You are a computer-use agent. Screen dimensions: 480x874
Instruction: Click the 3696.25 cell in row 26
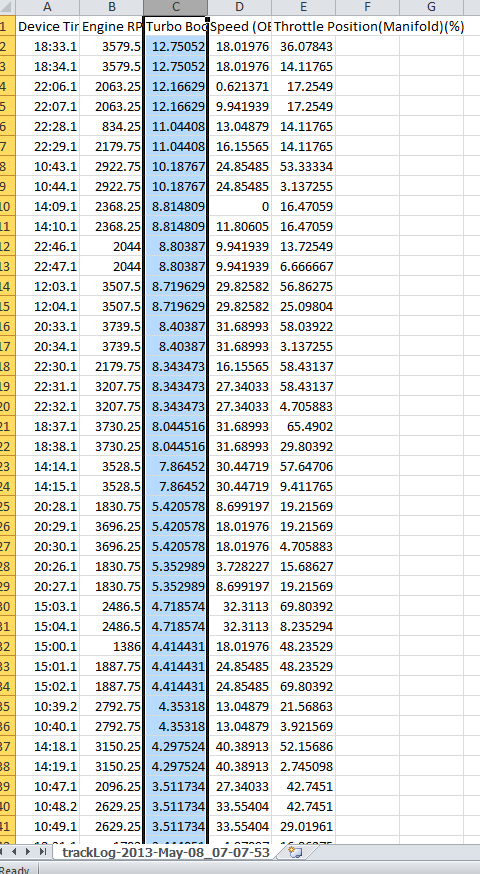pos(111,527)
